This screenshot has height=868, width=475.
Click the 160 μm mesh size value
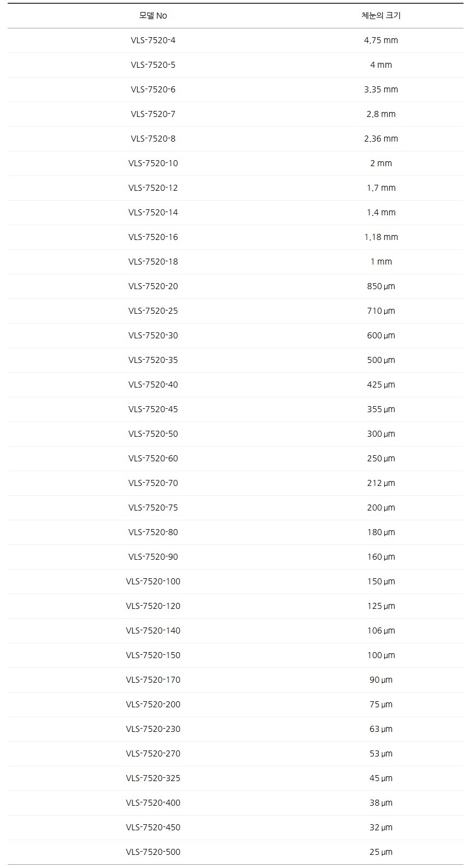pyautogui.click(x=381, y=557)
